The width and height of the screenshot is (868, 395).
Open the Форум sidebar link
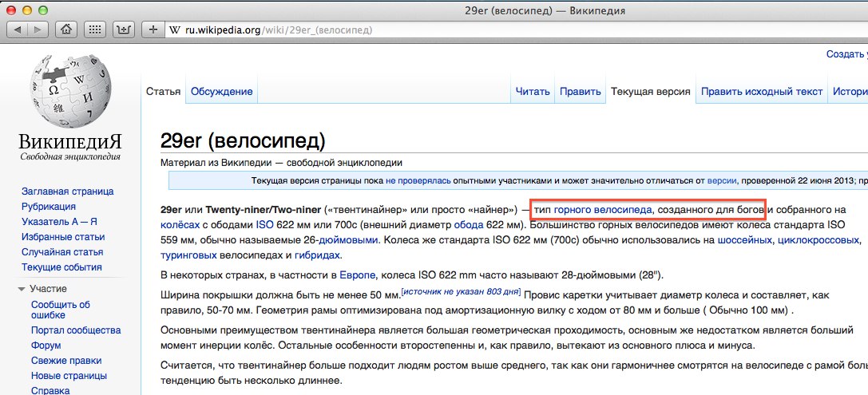(x=46, y=346)
